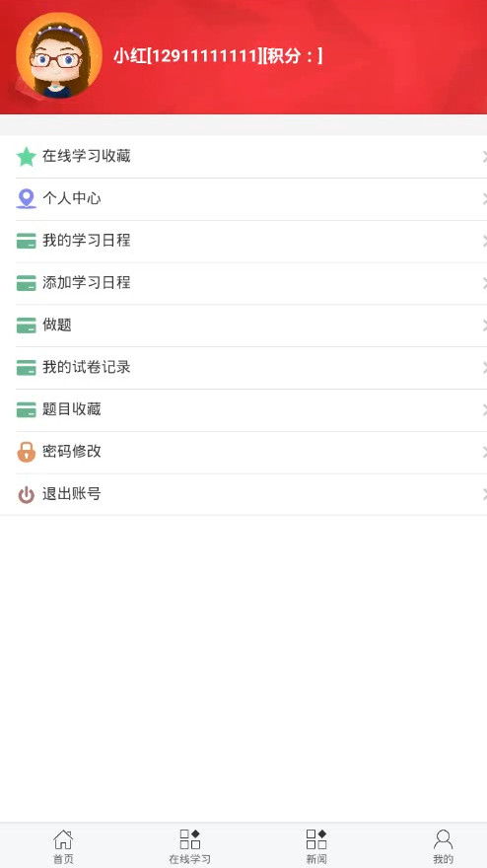The image size is (487, 868).
Task: Open 添加学习日程
Action: pyautogui.click(x=243, y=283)
